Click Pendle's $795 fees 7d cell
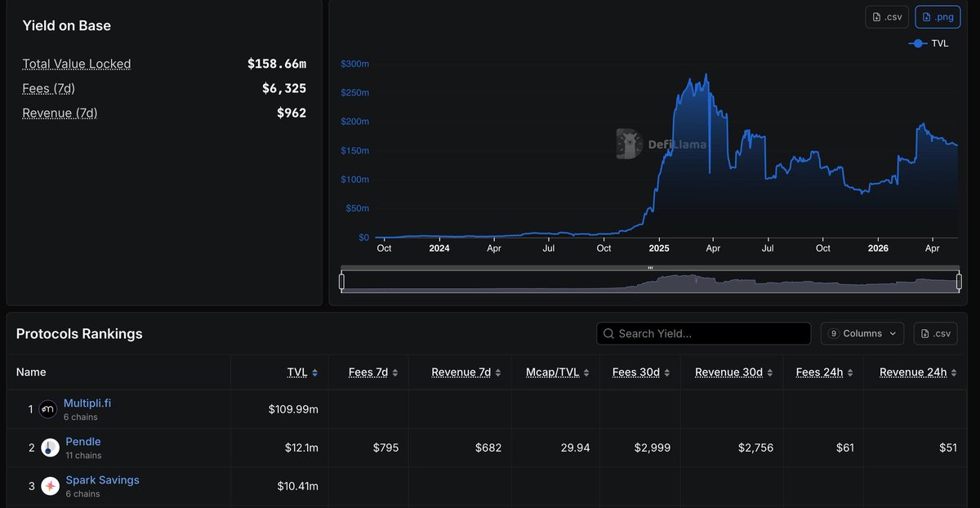 (x=385, y=448)
